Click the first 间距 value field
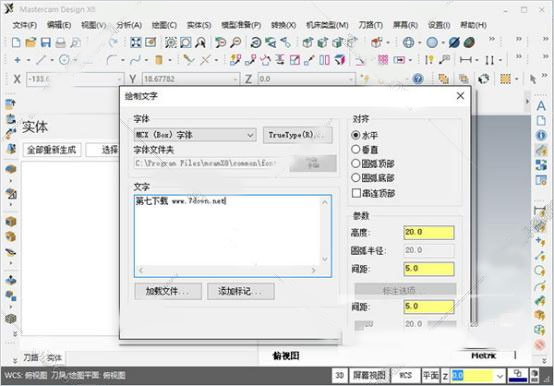 pyautogui.click(x=429, y=269)
